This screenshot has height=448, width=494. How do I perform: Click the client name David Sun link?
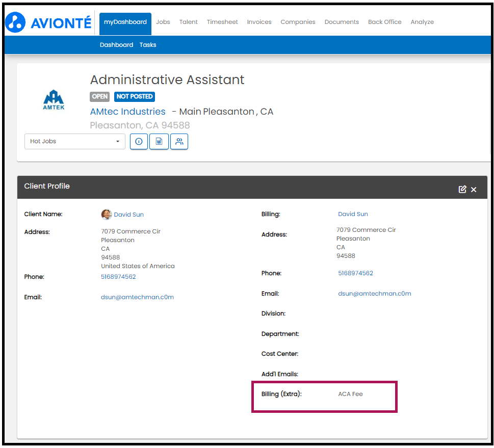click(x=129, y=215)
